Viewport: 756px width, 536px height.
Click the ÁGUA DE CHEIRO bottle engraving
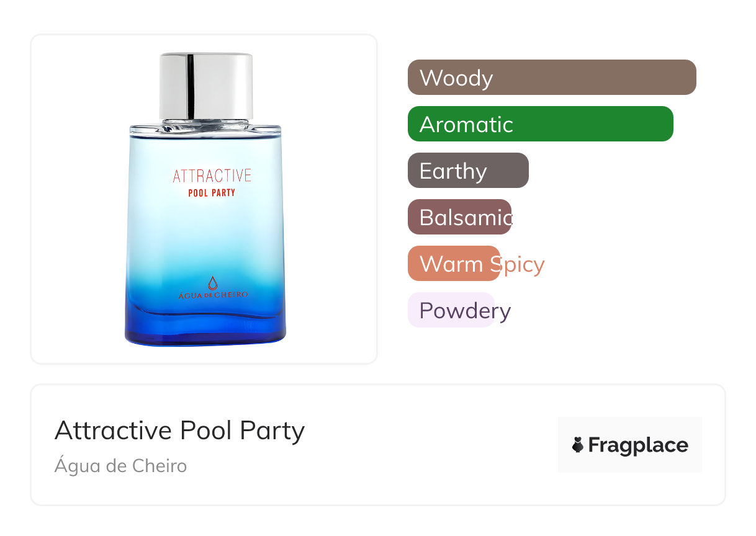213,295
